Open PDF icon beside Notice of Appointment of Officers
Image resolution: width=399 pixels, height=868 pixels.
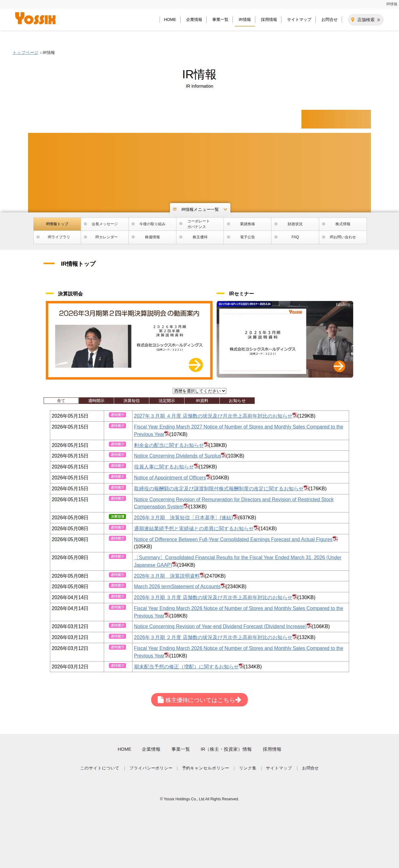point(209,477)
